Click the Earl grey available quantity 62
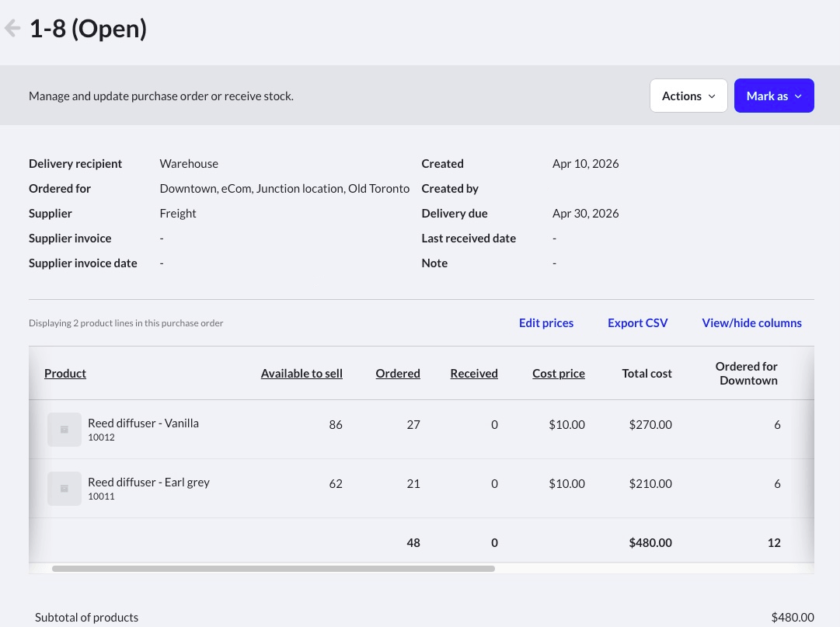Viewport: 840px width, 627px height. click(336, 483)
